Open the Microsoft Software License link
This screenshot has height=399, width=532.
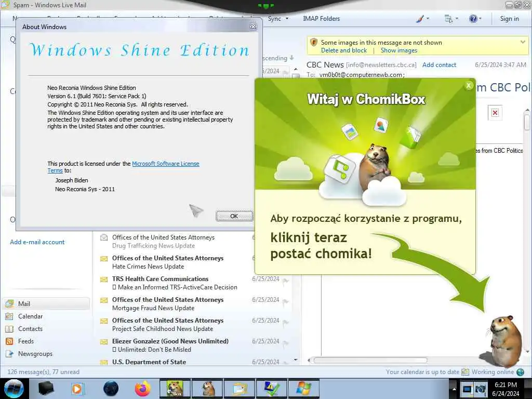coord(166,164)
